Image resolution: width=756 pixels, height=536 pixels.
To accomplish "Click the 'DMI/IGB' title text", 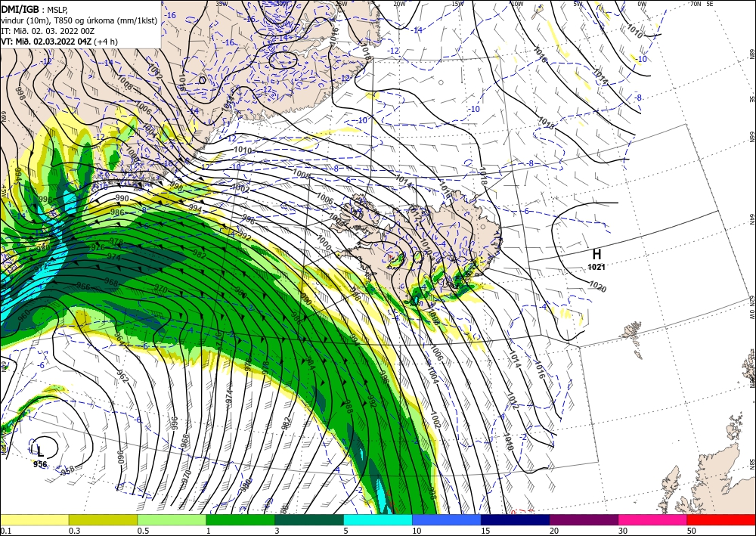I will point(20,8).
